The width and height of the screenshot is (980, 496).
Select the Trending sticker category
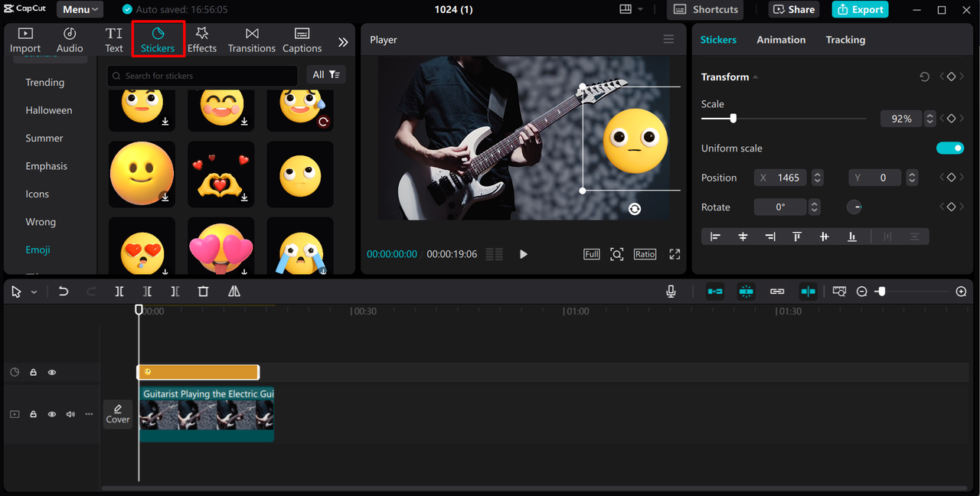tap(45, 83)
